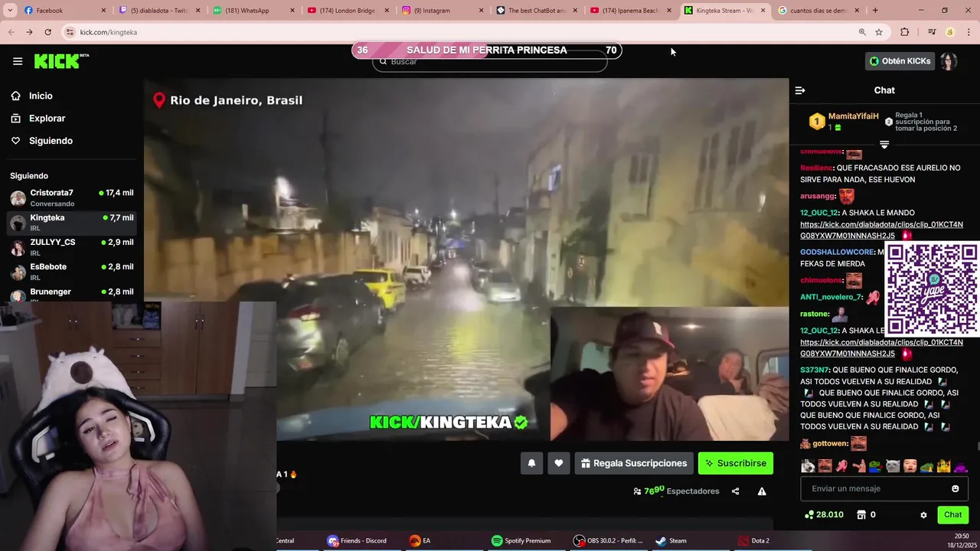Click Regala Suscripciones button

pyautogui.click(x=634, y=463)
